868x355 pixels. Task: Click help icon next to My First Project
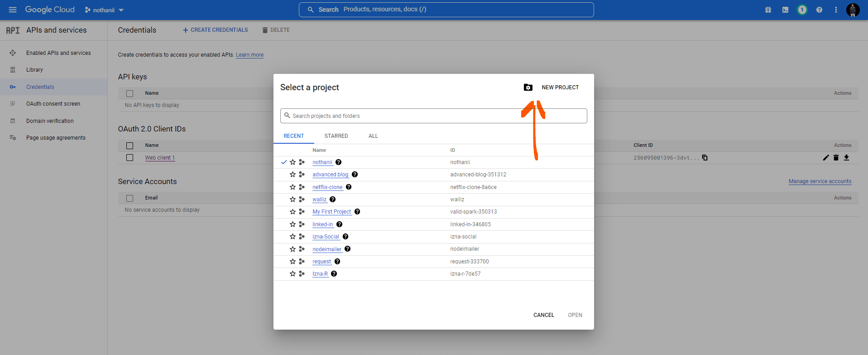[x=357, y=211]
